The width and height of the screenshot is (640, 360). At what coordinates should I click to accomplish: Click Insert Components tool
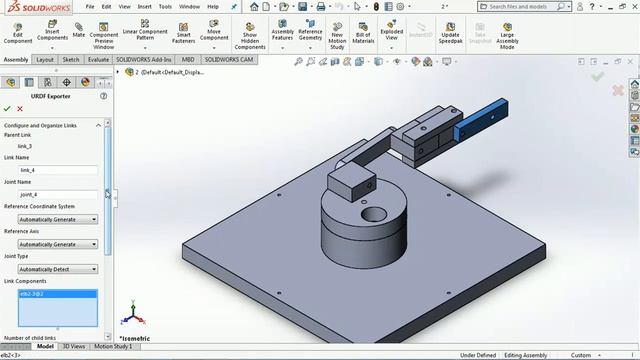click(x=52, y=31)
